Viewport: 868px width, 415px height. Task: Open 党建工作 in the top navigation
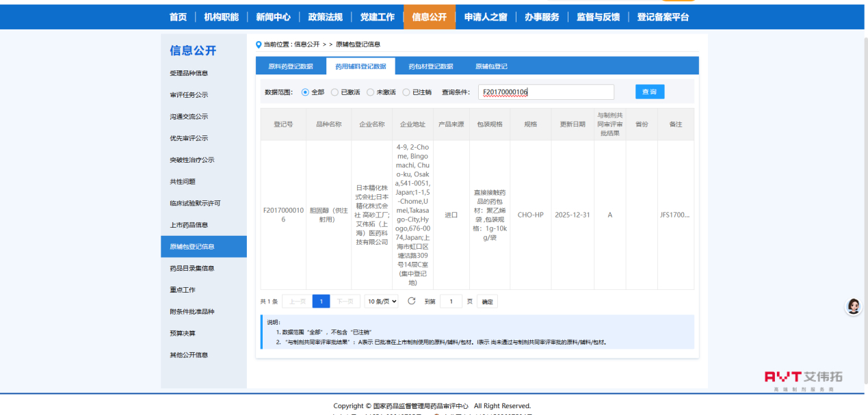[x=377, y=17]
